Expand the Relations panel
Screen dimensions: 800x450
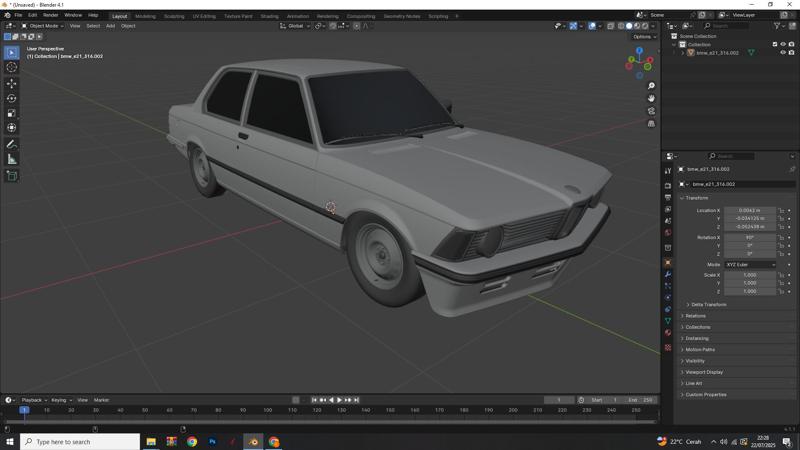tap(695, 316)
